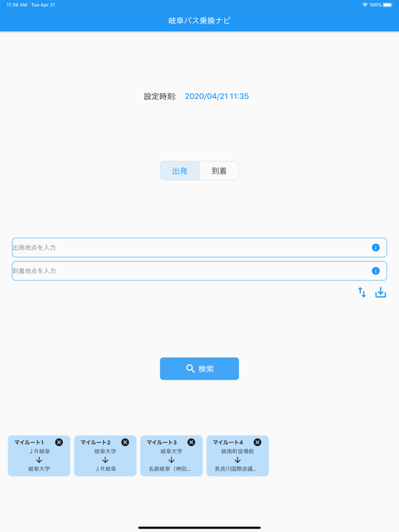
Task: Tap the save route download icon
Action: (380, 292)
